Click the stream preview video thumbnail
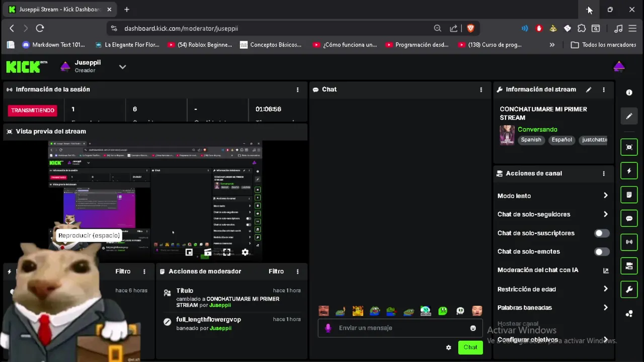This screenshot has height=362, width=644. pos(155,200)
